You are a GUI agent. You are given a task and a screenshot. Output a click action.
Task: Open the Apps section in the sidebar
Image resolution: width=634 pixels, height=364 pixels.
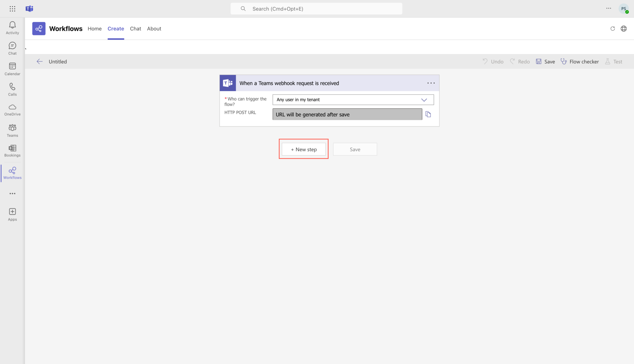click(12, 214)
